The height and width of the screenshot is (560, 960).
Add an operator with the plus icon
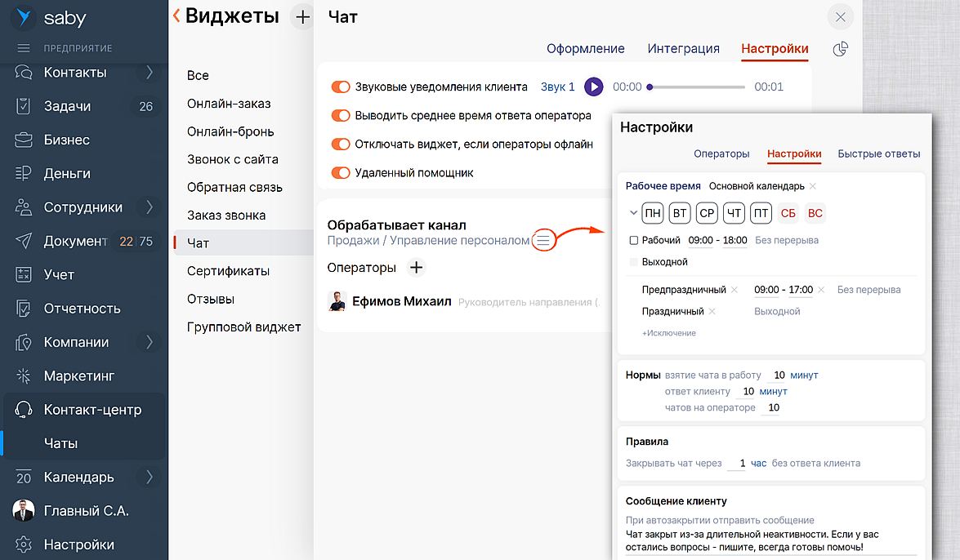416,268
